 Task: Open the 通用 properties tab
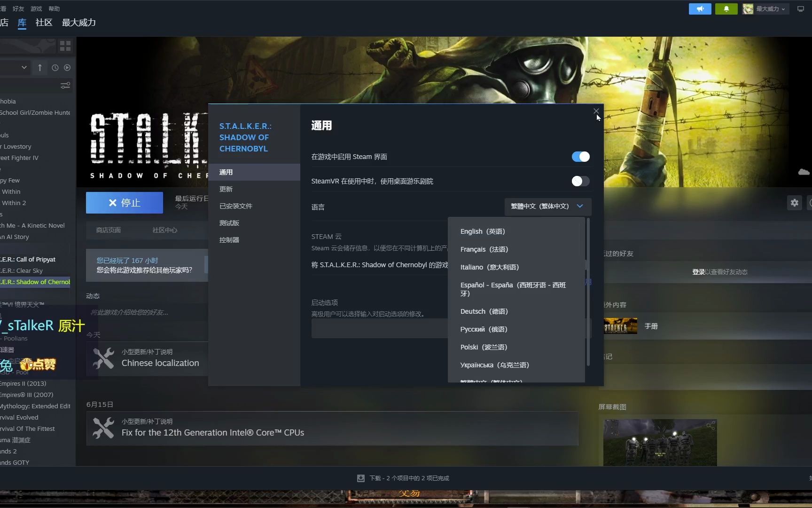254,172
